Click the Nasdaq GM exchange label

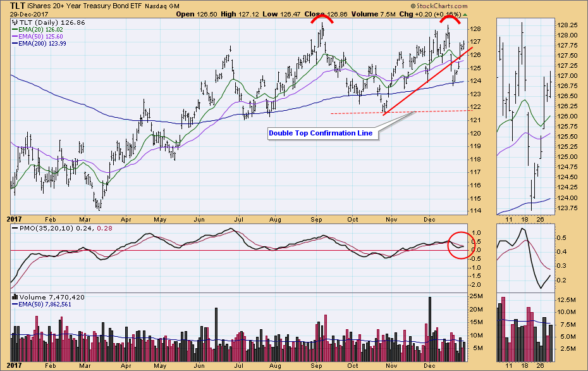click(x=162, y=6)
